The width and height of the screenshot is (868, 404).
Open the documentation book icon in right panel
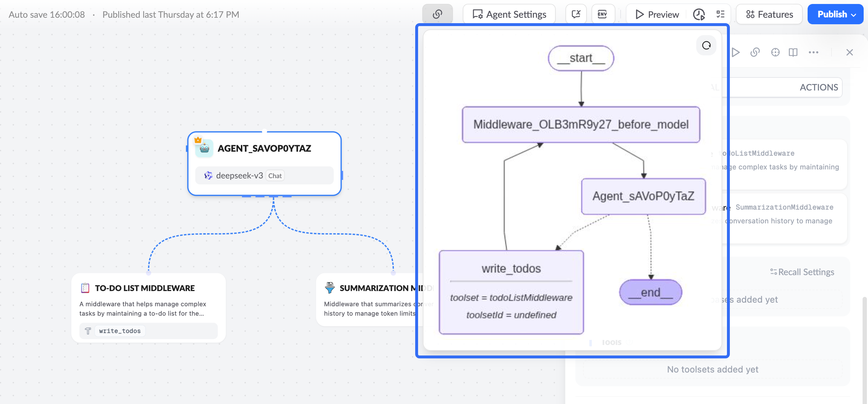pos(792,52)
